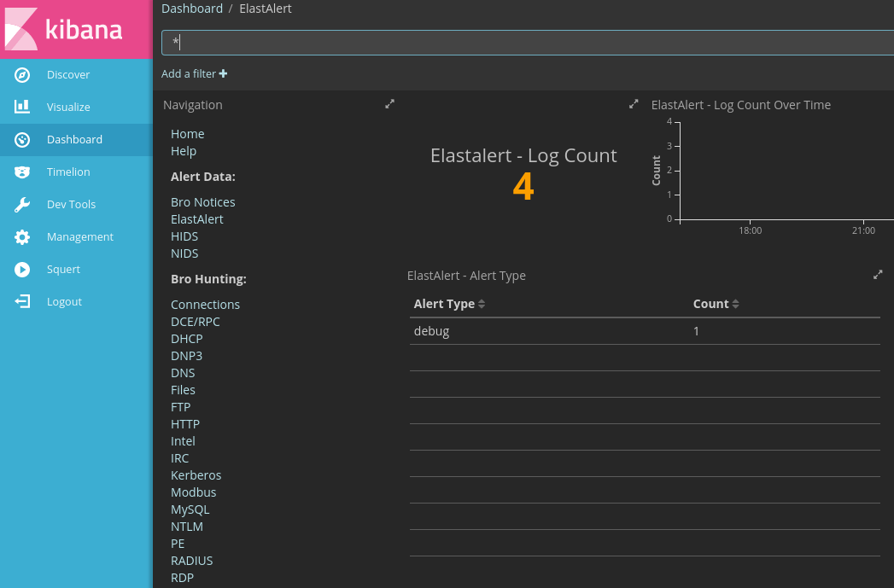Sort table by Count column arrows

(x=735, y=304)
